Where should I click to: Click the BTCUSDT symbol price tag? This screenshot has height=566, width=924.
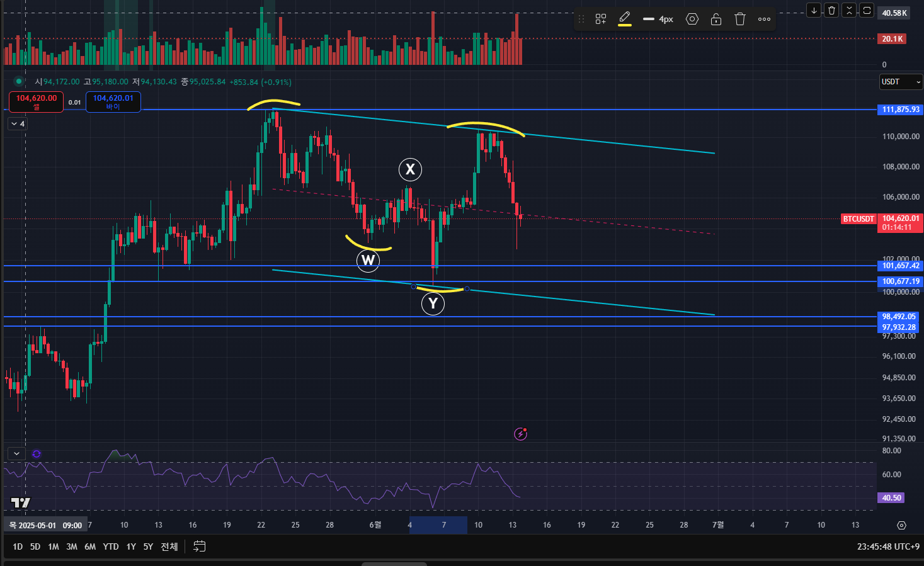tap(858, 218)
